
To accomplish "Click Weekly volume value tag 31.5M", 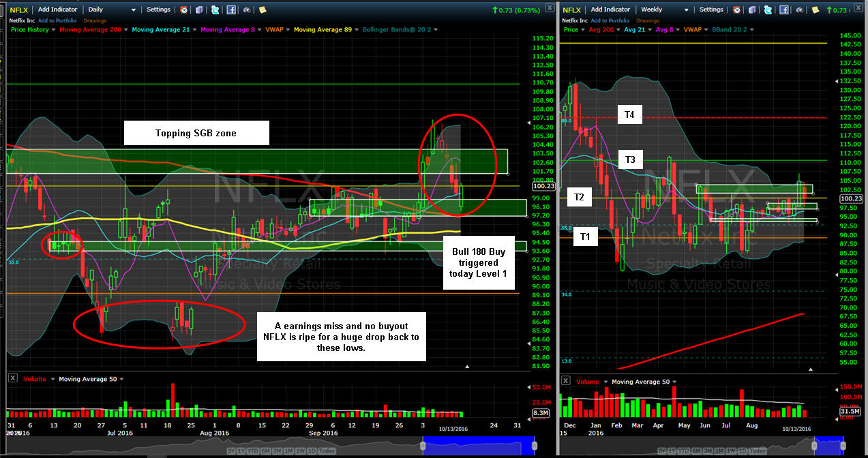I will [852, 411].
